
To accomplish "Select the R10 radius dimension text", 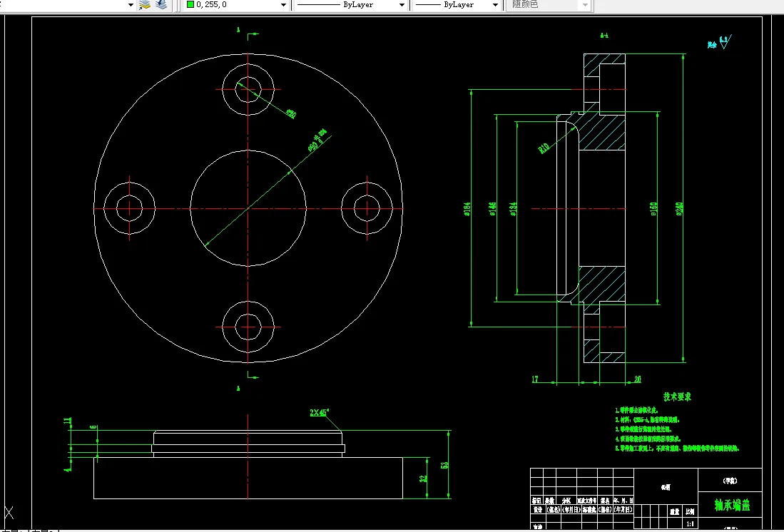I will coord(544,148).
